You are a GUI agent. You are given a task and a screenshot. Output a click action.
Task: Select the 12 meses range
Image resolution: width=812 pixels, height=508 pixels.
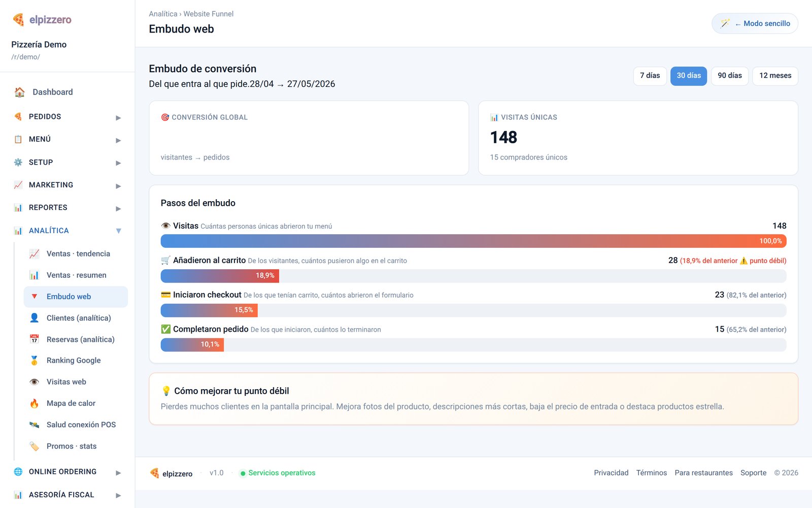coord(775,76)
